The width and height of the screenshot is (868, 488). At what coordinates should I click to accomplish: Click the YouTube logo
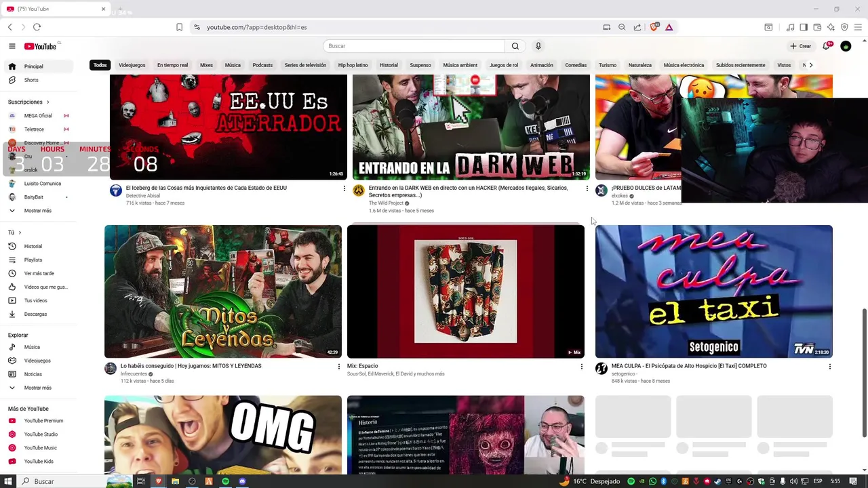pyautogui.click(x=41, y=46)
